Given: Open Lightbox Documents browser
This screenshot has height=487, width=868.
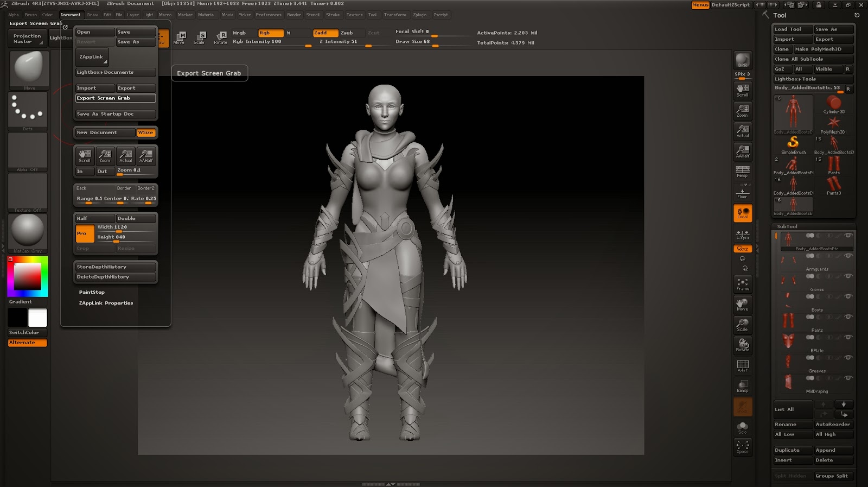Looking at the screenshot, I should (116, 72).
